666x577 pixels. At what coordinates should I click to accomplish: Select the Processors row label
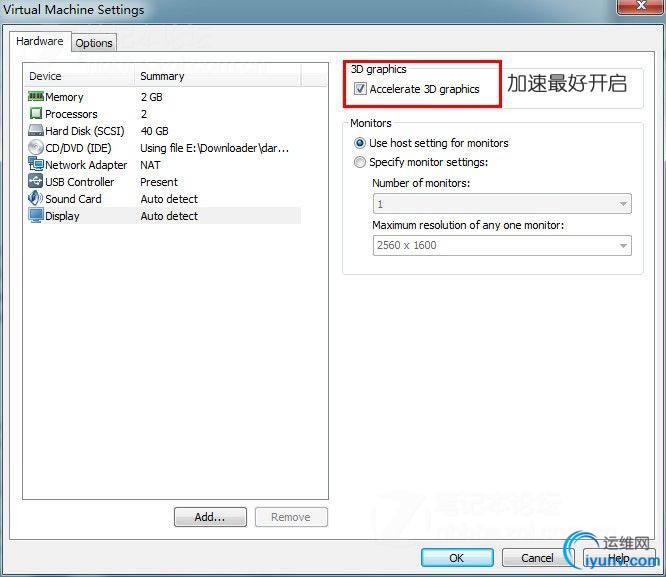(71, 114)
